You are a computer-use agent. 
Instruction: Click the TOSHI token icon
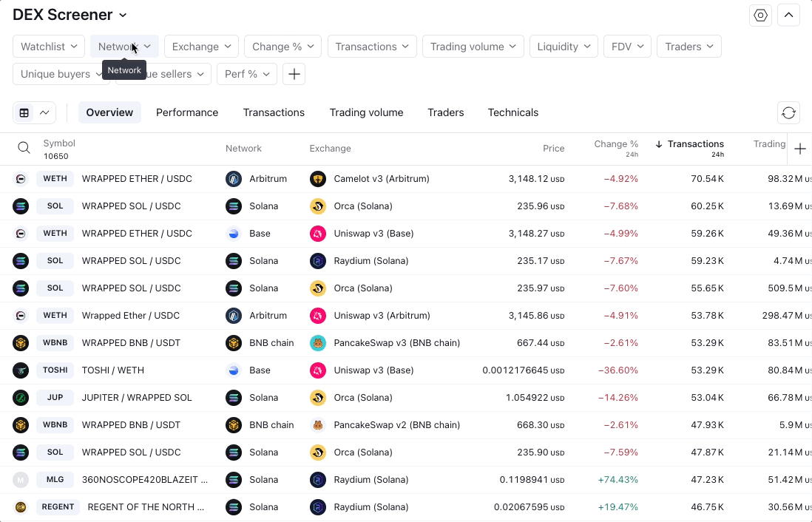[21, 370]
